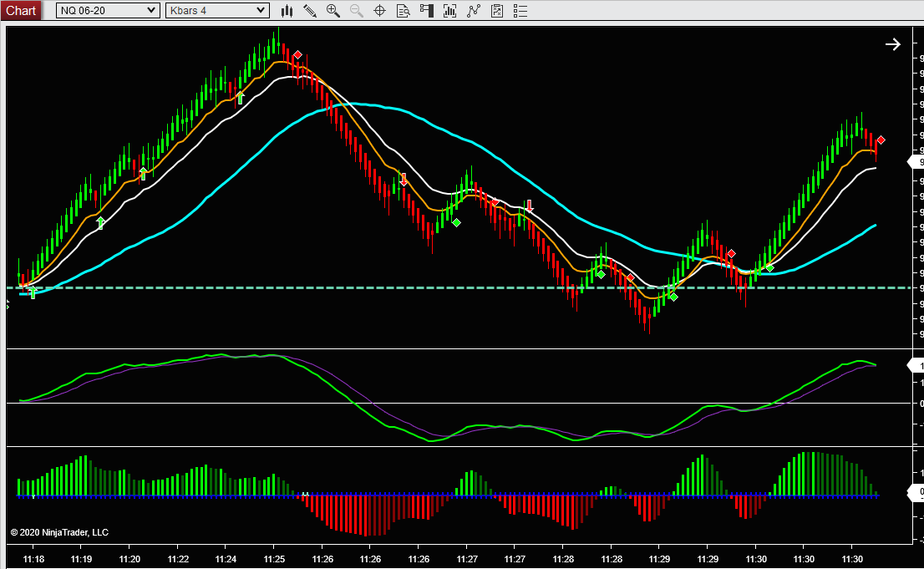Click the red diamond marker at chart peak
Image resolution: width=924 pixels, height=569 pixels.
(297, 55)
